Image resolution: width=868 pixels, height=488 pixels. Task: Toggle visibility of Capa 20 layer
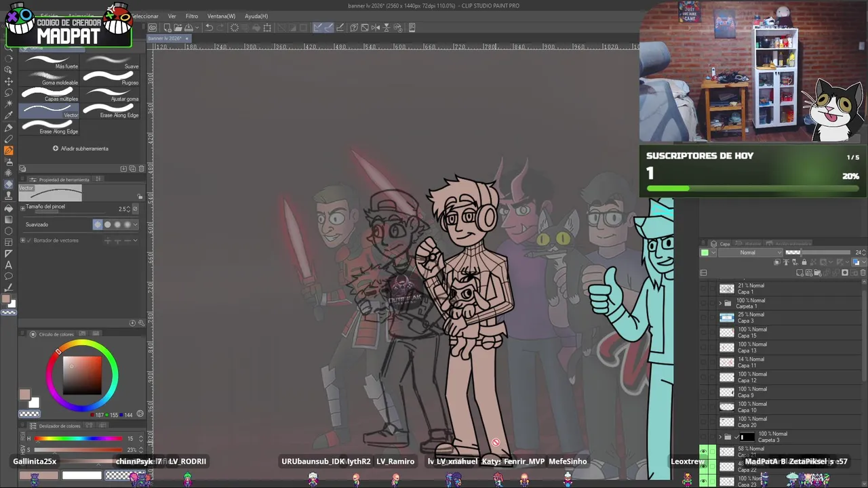(x=704, y=422)
